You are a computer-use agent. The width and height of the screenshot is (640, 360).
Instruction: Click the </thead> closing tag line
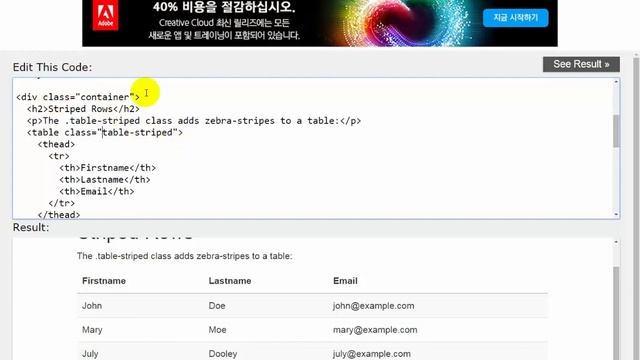coord(59,215)
